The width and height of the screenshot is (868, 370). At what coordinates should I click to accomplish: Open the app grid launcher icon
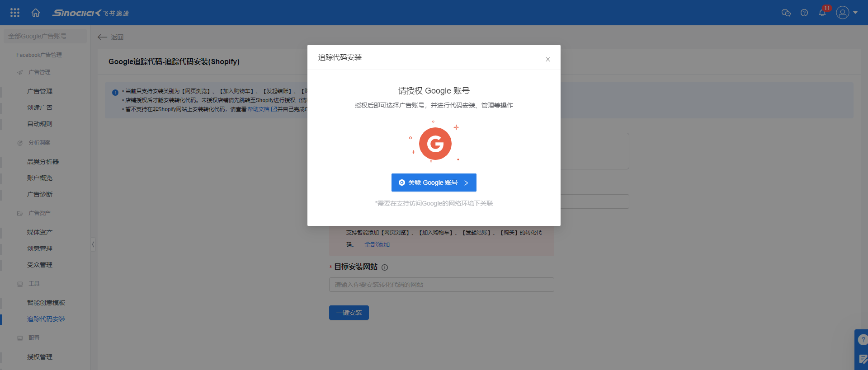[x=15, y=13]
